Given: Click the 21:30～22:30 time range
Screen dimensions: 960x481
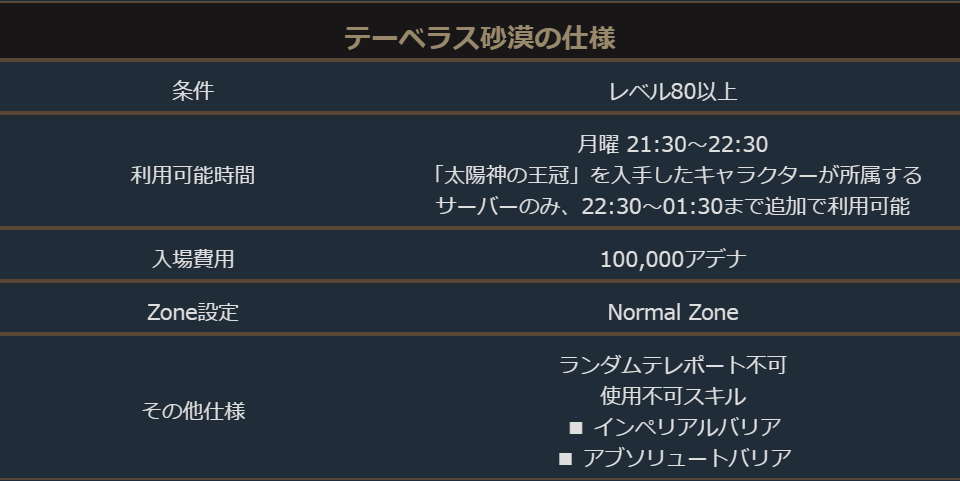Looking at the screenshot, I should tap(697, 146).
